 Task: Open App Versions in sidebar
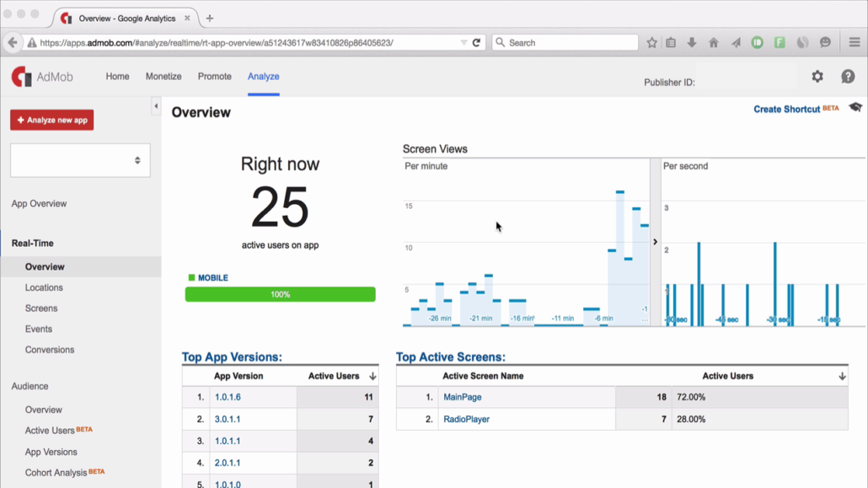point(51,452)
